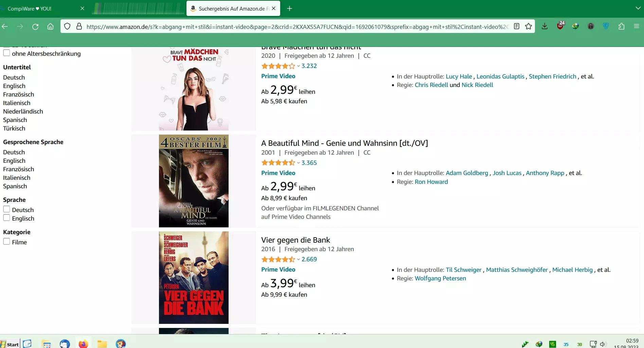Expand rating dropdown next to 3.232
The width and height of the screenshot is (644, 348).
[x=298, y=66]
